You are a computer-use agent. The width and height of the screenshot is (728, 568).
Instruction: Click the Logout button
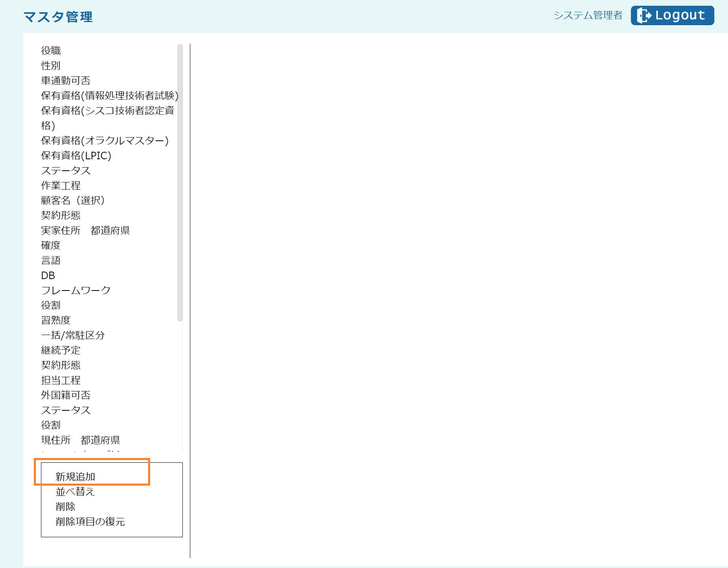click(672, 16)
